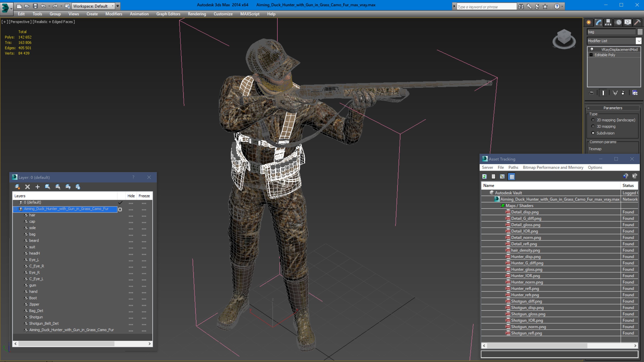Select the Customize menu item
This screenshot has height=362, width=644.
click(x=223, y=14)
